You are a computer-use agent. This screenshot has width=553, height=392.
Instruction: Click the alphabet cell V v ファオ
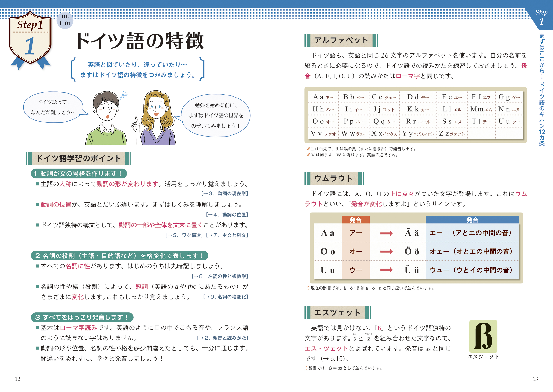(x=323, y=133)
